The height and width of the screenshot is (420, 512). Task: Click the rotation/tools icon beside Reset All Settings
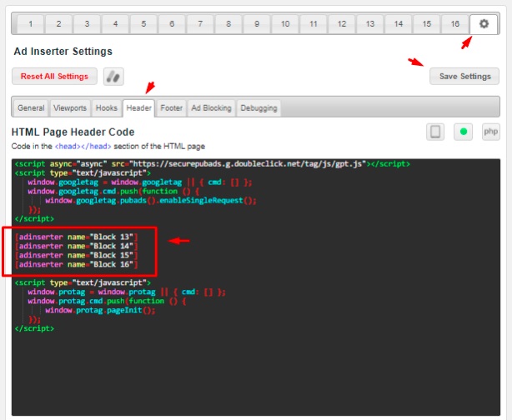[x=113, y=77]
